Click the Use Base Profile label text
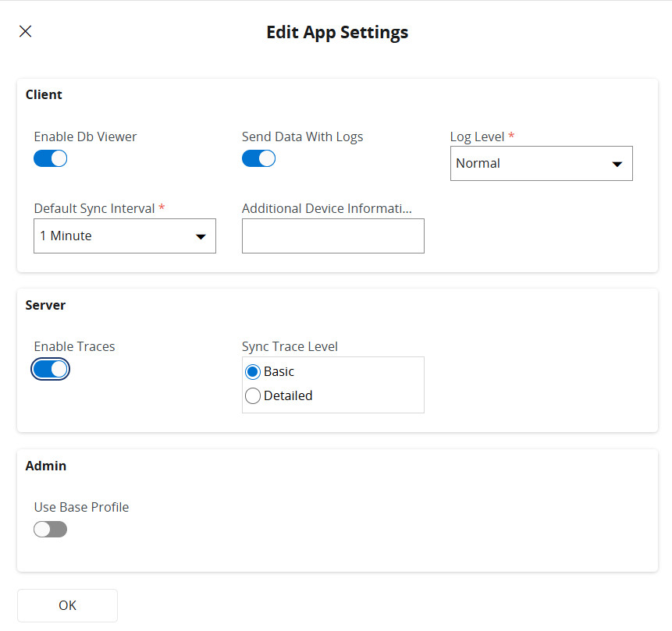Viewport: 672px width, 631px height. click(81, 508)
